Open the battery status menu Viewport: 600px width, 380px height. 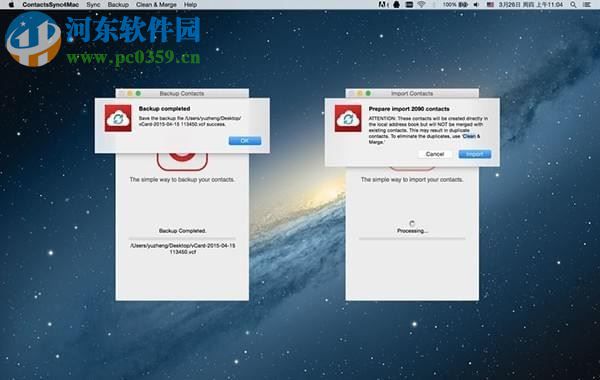click(x=455, y=5)
